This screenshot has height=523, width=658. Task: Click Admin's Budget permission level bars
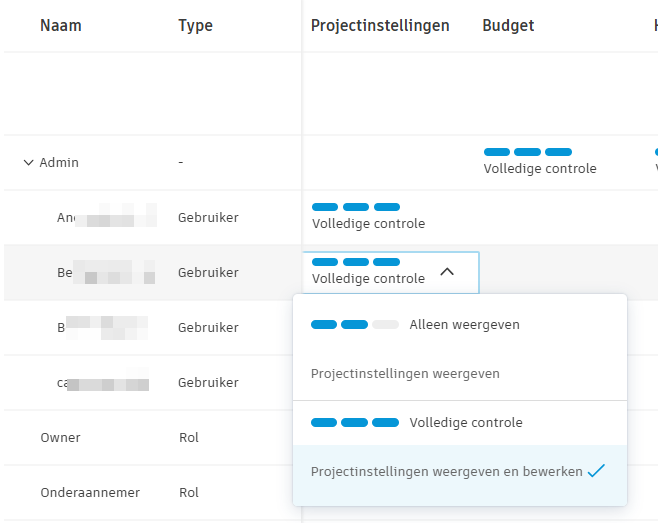(x=528, y=152)
